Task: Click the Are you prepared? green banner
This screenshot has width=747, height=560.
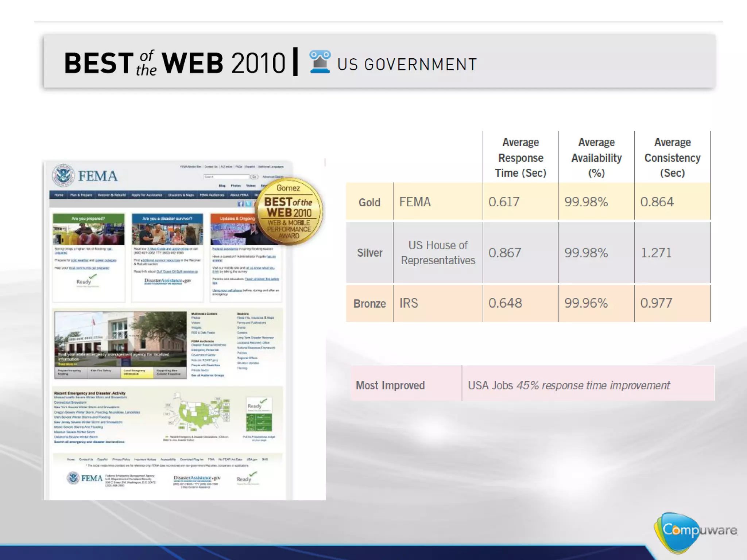Action: click(x=88, y=218)
